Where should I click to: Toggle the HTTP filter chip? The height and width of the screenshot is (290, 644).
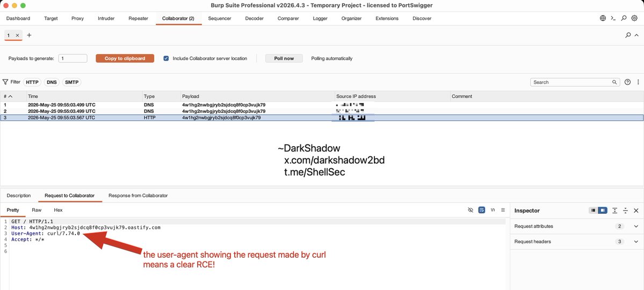(x=32, y=82)
